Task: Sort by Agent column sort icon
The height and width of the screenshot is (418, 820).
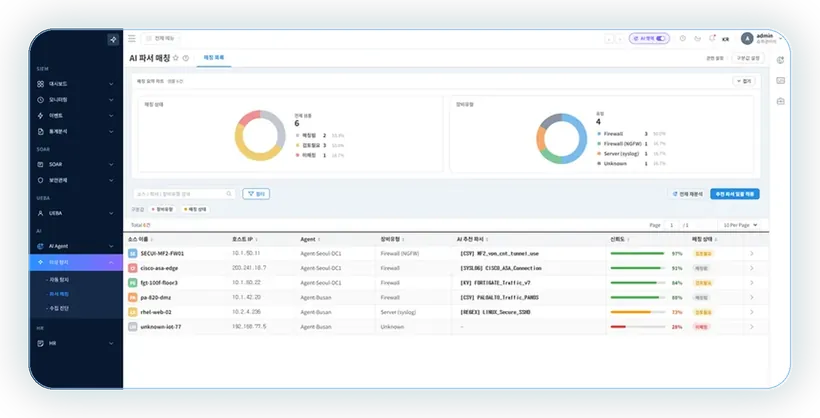Action: tap(319, 240)
